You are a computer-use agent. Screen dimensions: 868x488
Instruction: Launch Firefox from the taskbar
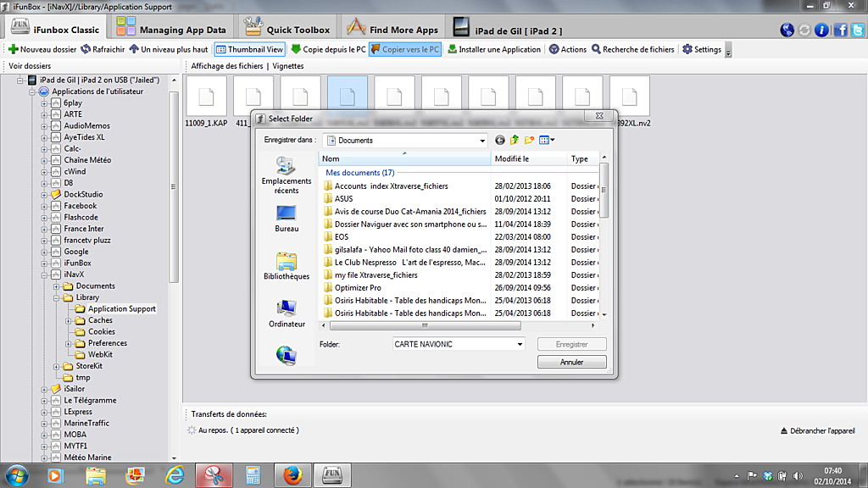[x=292, y=475]
